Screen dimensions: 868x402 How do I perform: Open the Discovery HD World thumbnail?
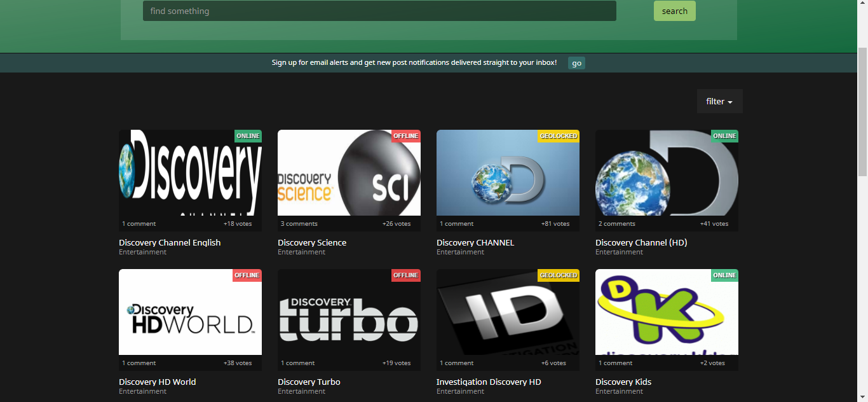190,312
